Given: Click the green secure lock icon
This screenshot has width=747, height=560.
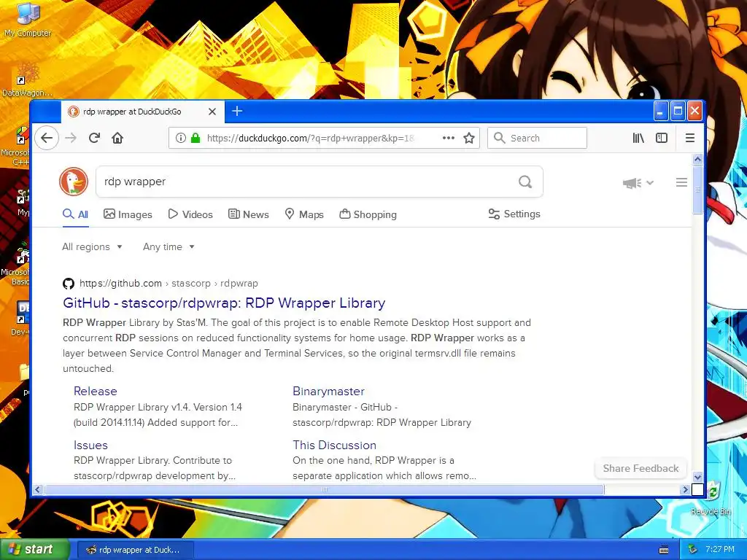Looking at the screenshot, I should tap(195, 138).
